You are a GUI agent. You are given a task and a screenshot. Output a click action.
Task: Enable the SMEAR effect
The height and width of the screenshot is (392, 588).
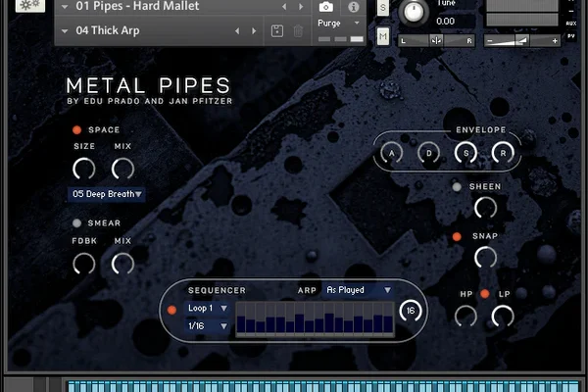(76, 222)
